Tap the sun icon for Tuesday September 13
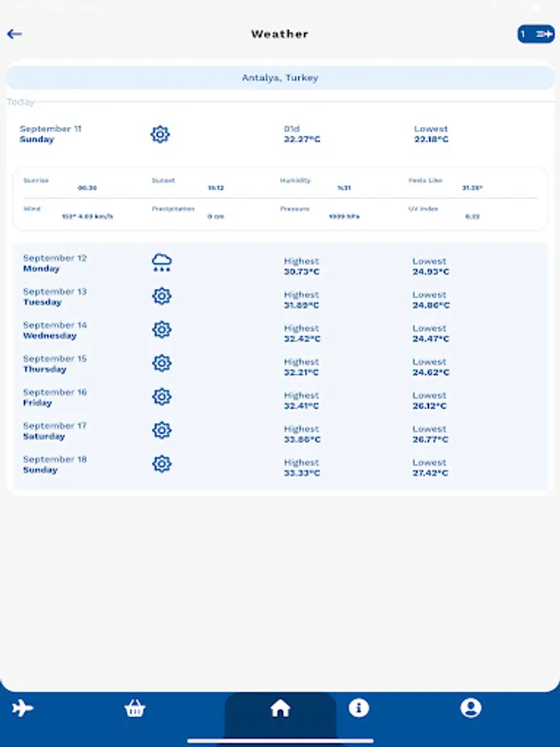This screenshot has width=560, height=747. tap(162, 295)
